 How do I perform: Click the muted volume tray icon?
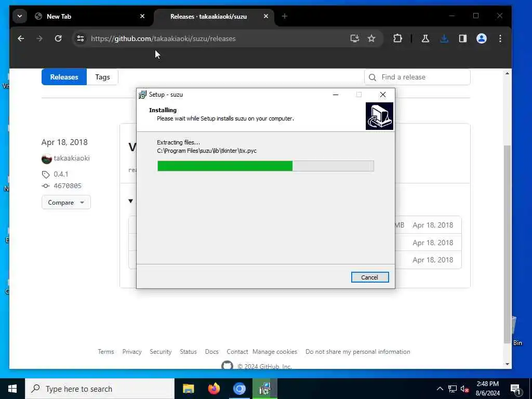(x=465, y=389)
